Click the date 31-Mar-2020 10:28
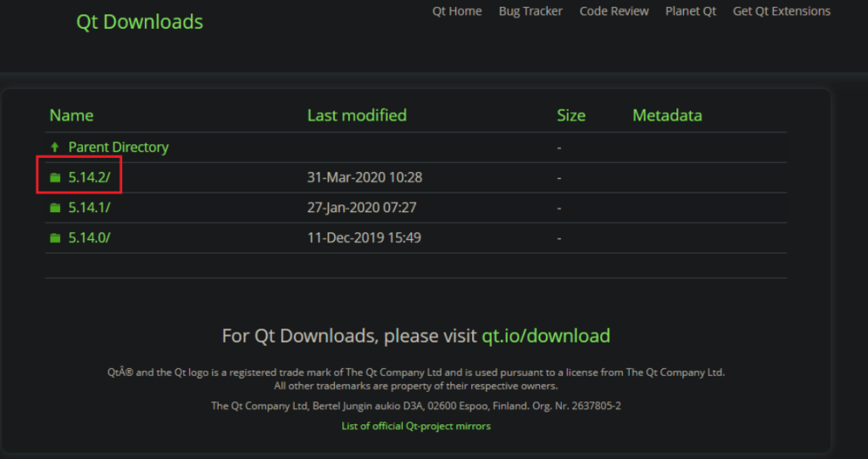The height and width of the screenshot is (459, 868). (364, 177)
